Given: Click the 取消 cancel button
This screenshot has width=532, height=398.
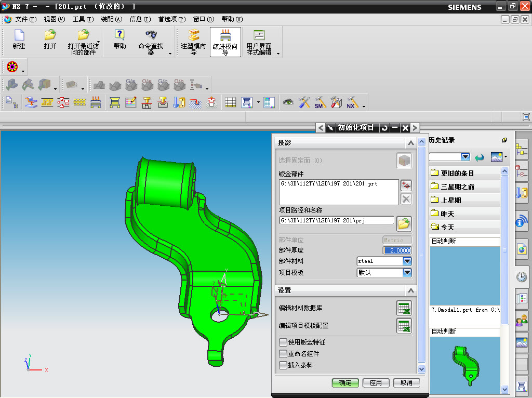Looking at the screenshot, I should click(x=406, y=383).
